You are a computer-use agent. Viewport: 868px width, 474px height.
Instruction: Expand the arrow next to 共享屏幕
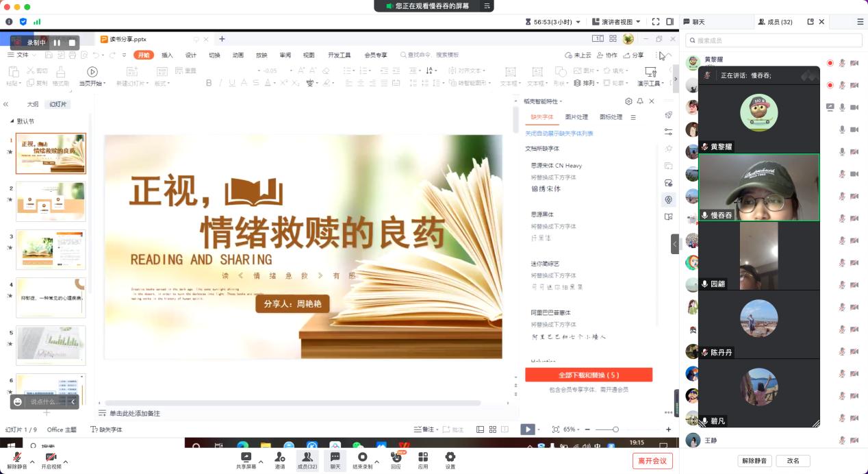tap(261, 462)
